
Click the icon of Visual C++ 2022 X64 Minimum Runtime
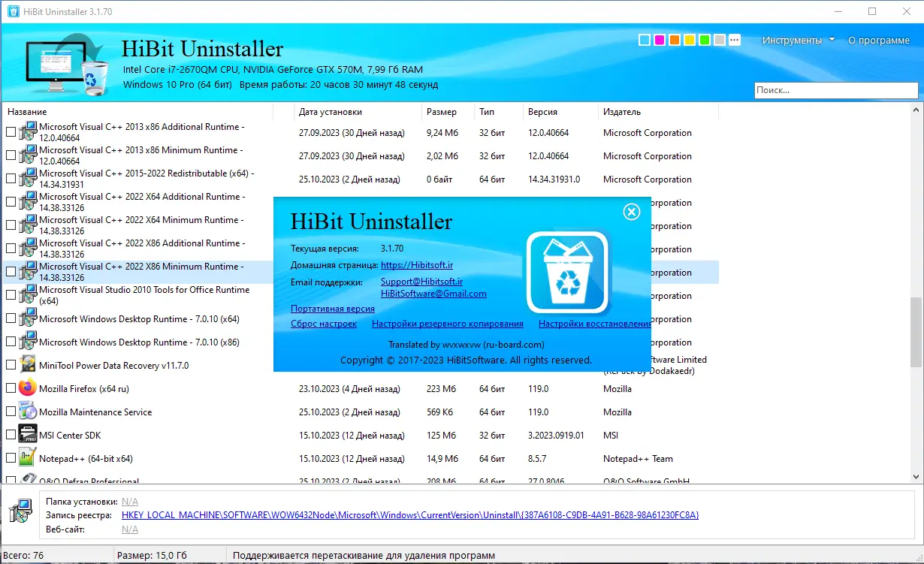(x=28, y=225)
